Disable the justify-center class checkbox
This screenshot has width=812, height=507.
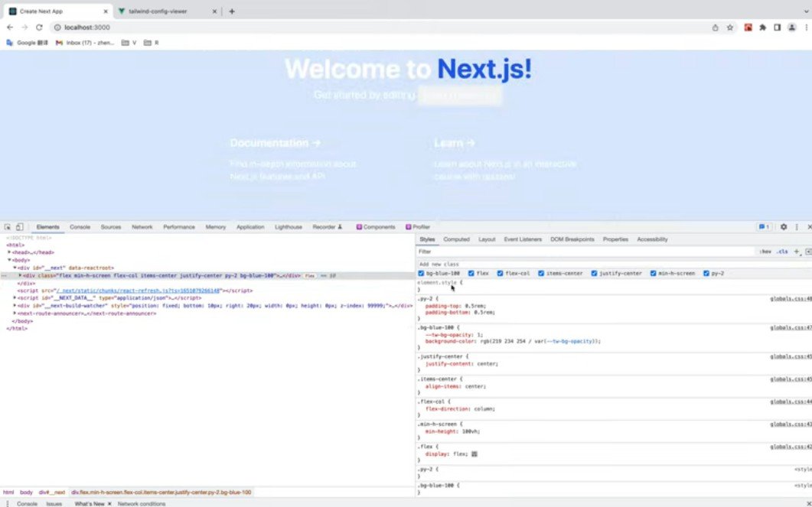[x=595, y=273]
